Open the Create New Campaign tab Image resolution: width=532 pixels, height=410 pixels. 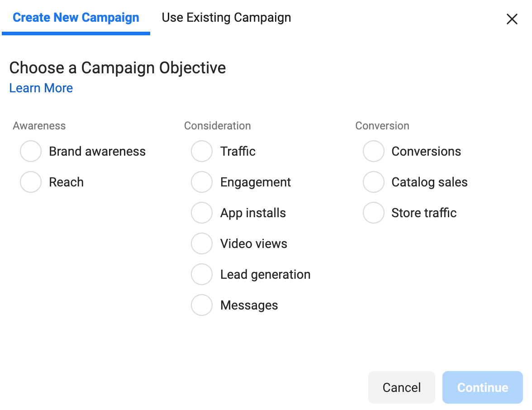click(x=76, y=18)
